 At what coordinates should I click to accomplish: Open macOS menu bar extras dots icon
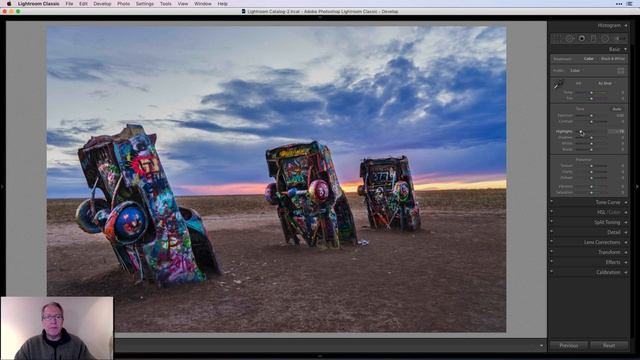(619, 4)
